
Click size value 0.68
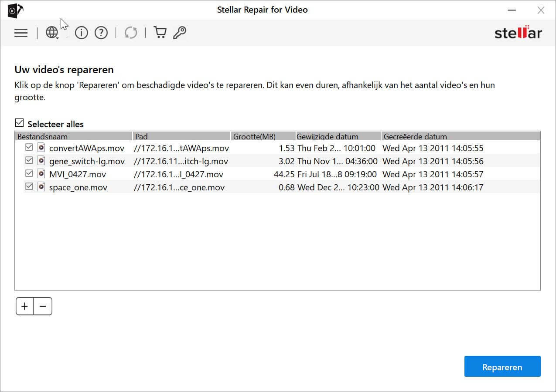287,187
